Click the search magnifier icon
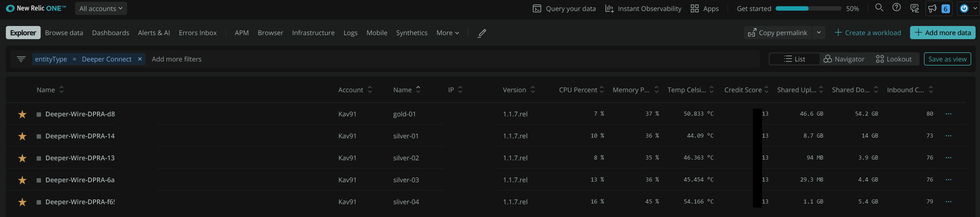The width and height of the screenshot is (980, 217). click(879, 8)
